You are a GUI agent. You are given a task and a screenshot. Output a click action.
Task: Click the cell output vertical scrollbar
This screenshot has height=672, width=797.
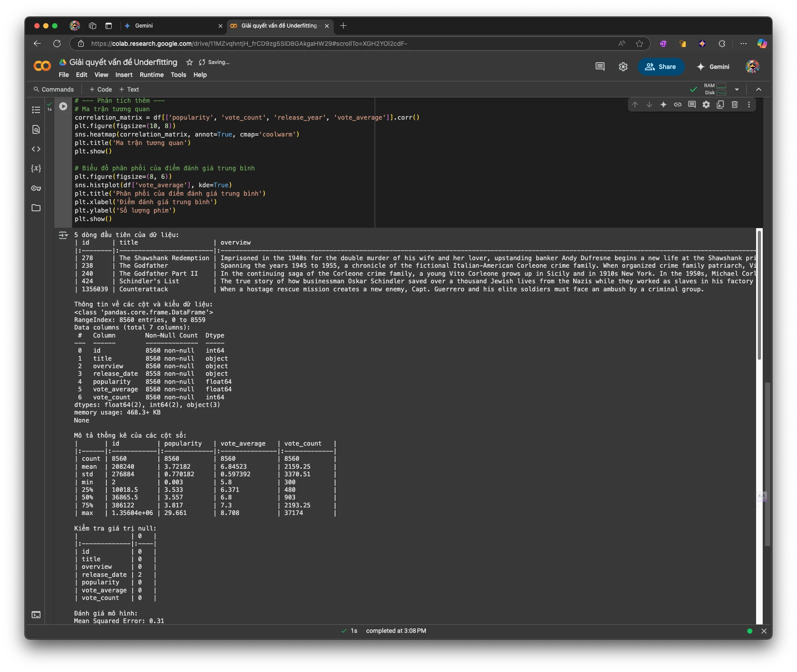pyautogui.click(x=760, y=294)
